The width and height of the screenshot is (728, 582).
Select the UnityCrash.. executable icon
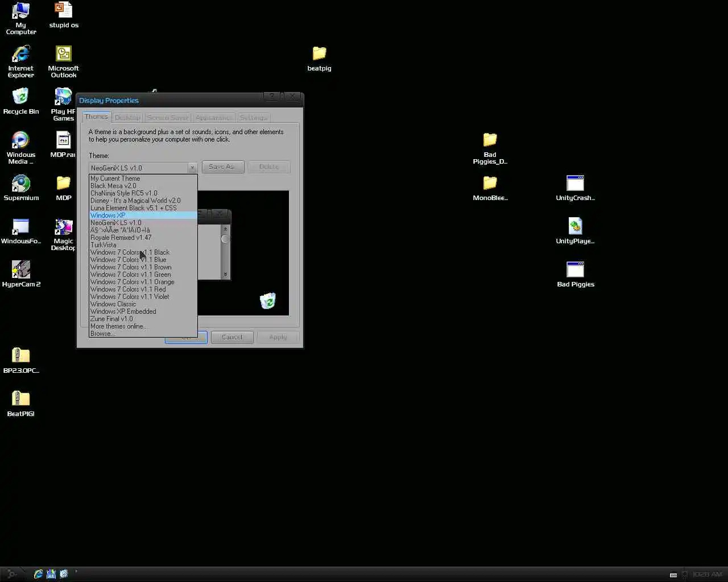pyautogui.click(x=575, y=188)
